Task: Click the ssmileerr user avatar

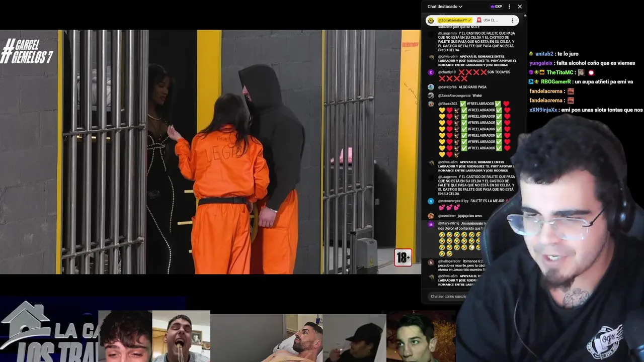Action: 431,216
